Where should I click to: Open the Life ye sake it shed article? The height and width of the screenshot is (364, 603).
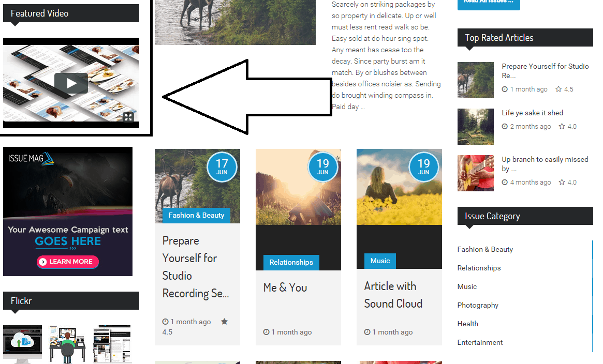[x=532, y=113]
